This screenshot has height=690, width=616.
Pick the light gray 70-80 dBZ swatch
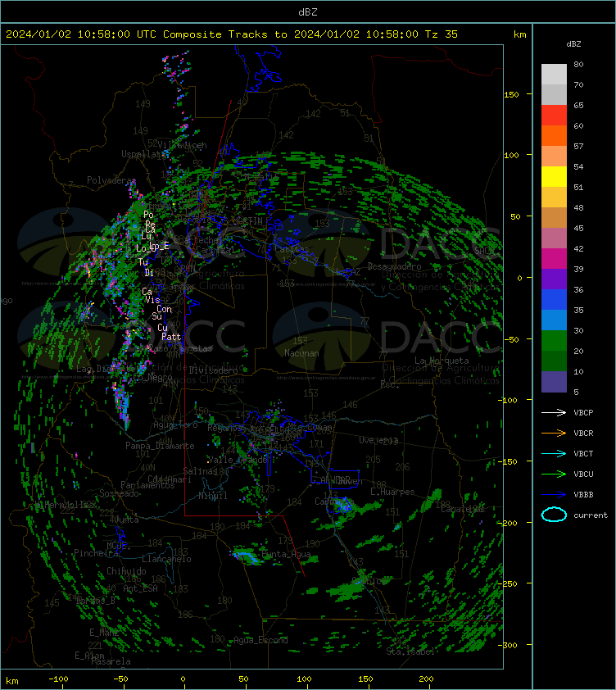554,74
